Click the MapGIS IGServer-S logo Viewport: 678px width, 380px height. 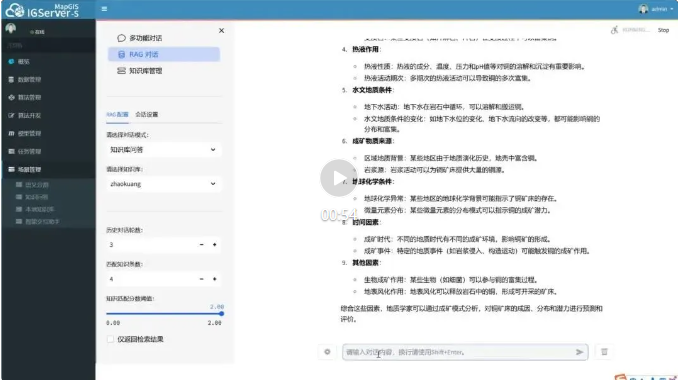42,10
